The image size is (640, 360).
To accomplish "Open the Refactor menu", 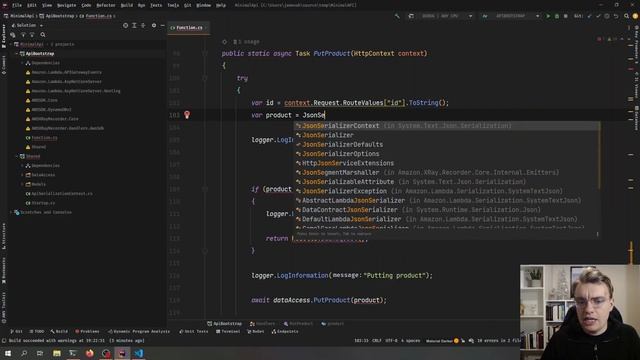I will 106,5.
